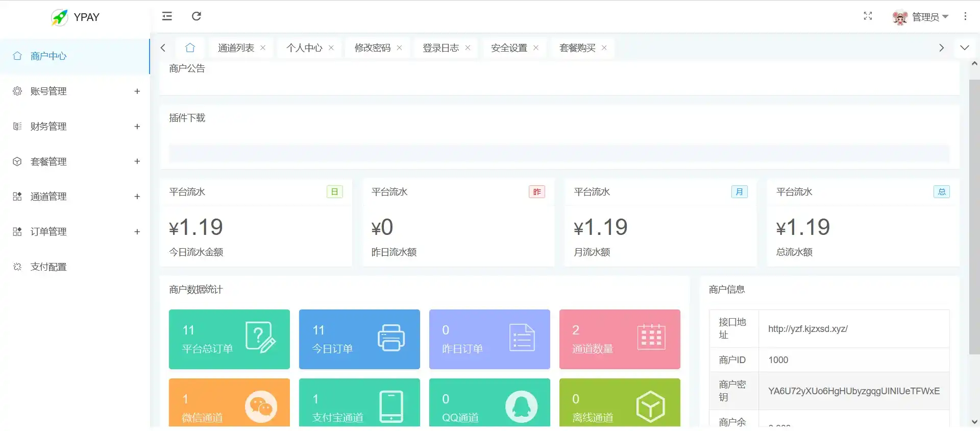Click the interface URL http://yzf.kjzxsd.xyz/
The height and width of the screenshot is (431, 980).
pos(808,329)
